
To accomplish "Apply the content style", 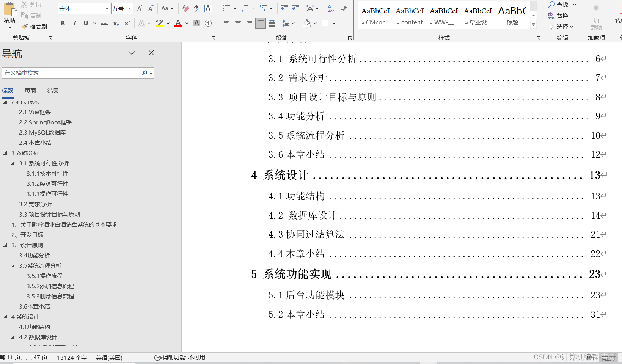I will 410,15.
